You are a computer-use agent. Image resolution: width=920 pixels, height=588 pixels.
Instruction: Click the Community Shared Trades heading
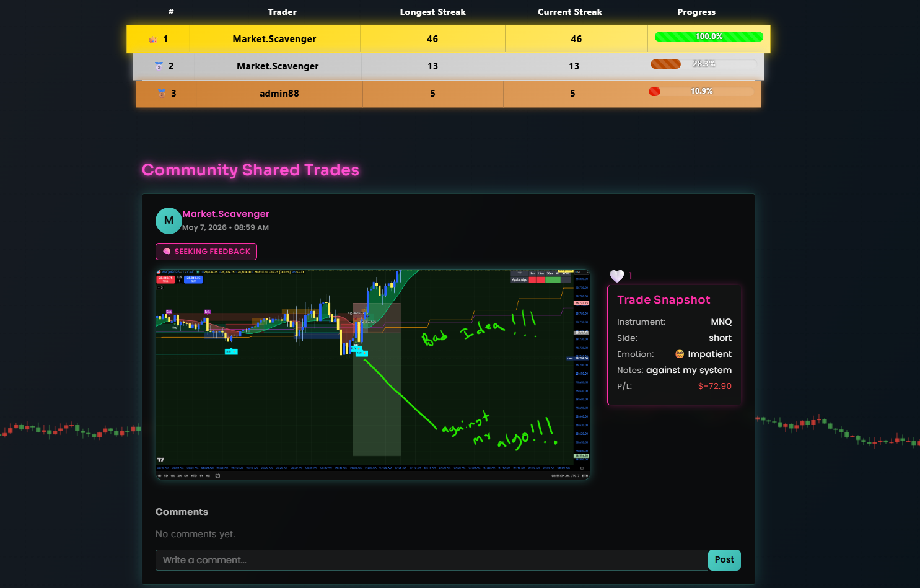[x=250, y=170]
